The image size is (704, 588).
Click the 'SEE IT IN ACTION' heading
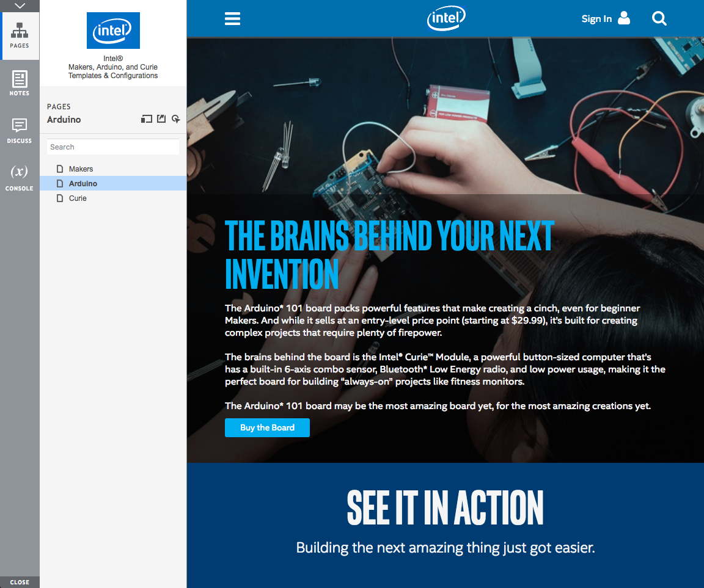[x=446, y=507]
